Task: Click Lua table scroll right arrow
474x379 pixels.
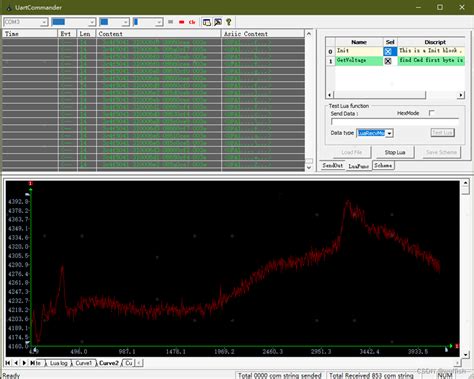Action: pos(461,95)
